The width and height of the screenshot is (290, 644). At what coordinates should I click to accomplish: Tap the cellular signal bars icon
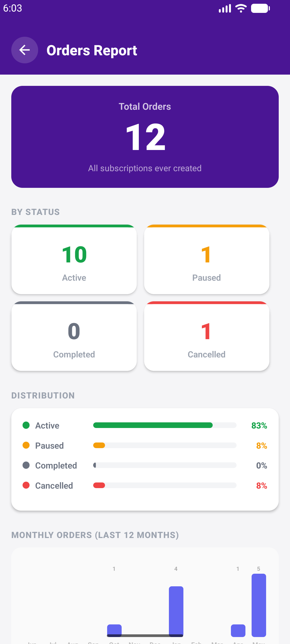(x=225, y=8)
